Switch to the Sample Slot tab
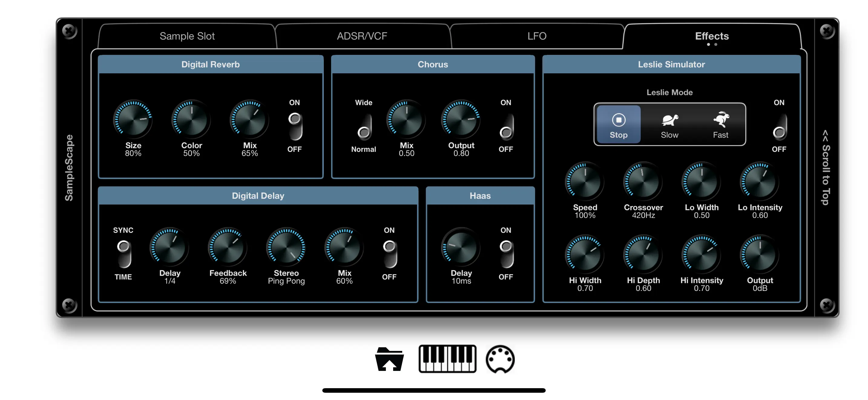The image size is (868, 400). click(x=187, y=36)
